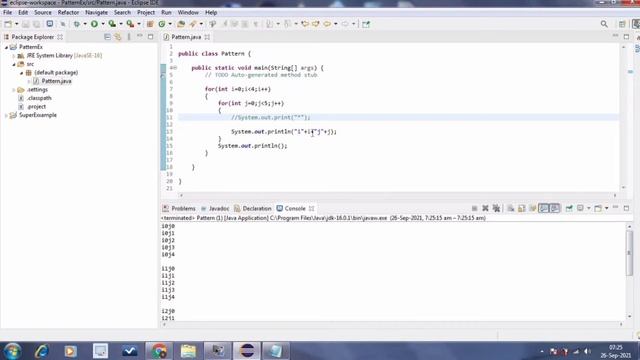Click the Display Selected Console icon
The height and width of the screenshot is (360, 640).
click(580, 209)
